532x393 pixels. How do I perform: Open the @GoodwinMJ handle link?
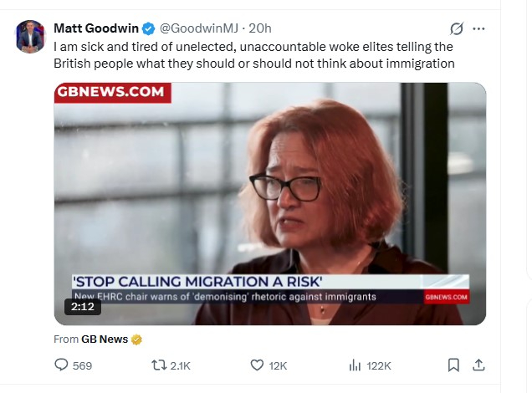point(199,28)
